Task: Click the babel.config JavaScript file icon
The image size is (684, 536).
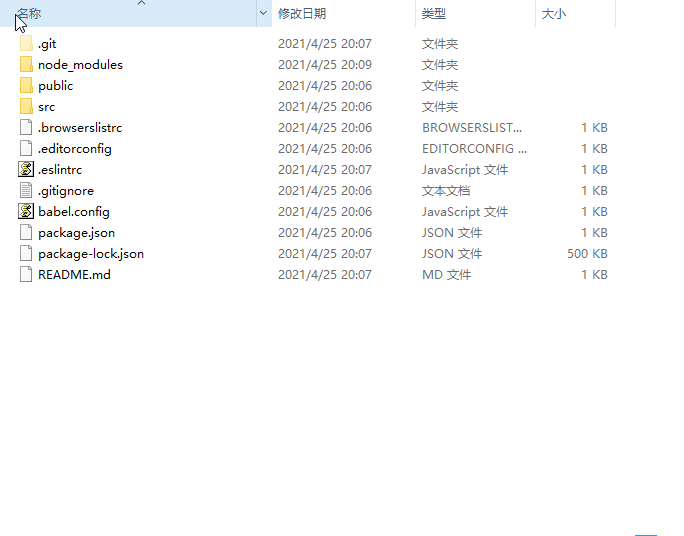Action: [x=26, y=212]
